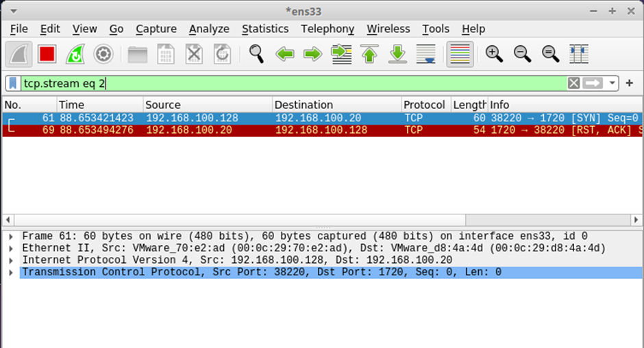Open the Edit menu
Image resolution: width=644 pixels, height=348 pixels.
tap(50, 29)
